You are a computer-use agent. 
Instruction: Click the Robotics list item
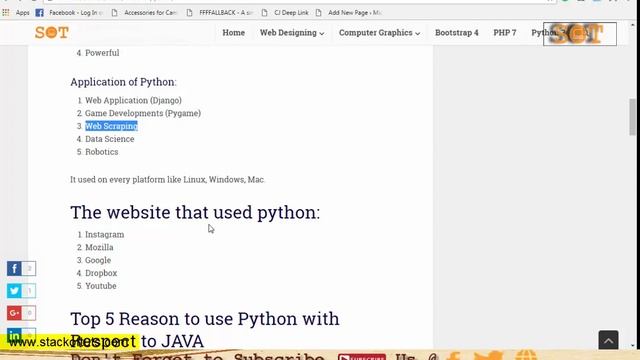pyautogui.click(x=102, y=152)
